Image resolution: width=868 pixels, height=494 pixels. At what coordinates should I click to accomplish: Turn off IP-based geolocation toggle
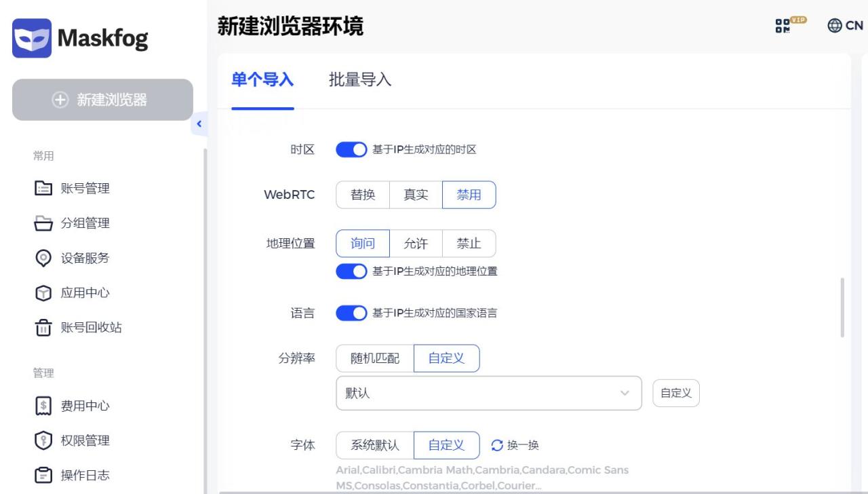click(351, 271)
